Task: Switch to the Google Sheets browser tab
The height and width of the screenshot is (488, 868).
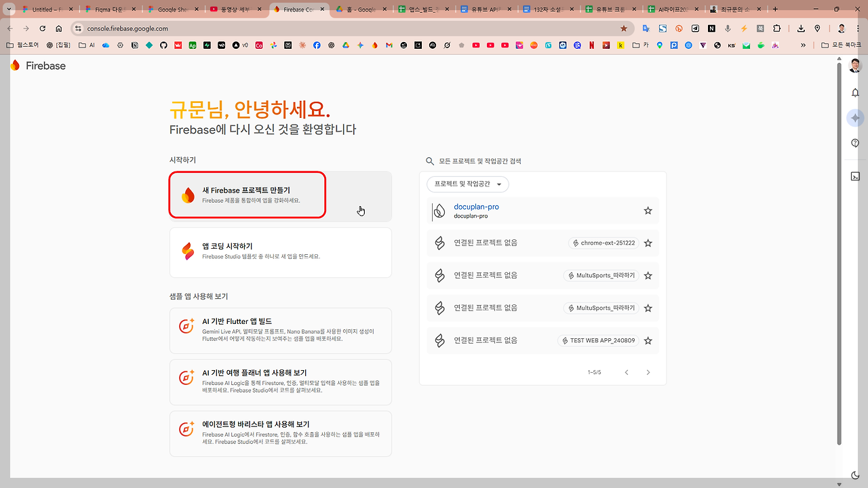Action: (x=173, y=9)
